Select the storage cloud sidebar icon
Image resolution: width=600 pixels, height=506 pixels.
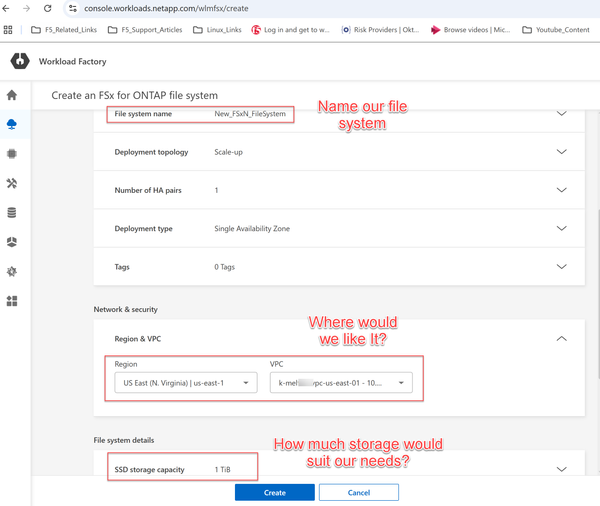tap(12, 124)
